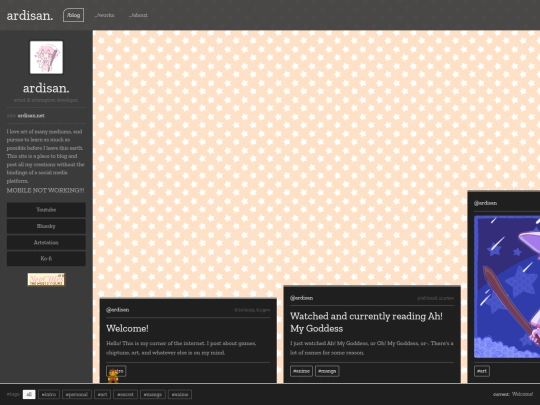Image resolution: width=540 pixels, height=405 pixels.
Task: Open the profile avatar image
Action: tap(46, 57)
